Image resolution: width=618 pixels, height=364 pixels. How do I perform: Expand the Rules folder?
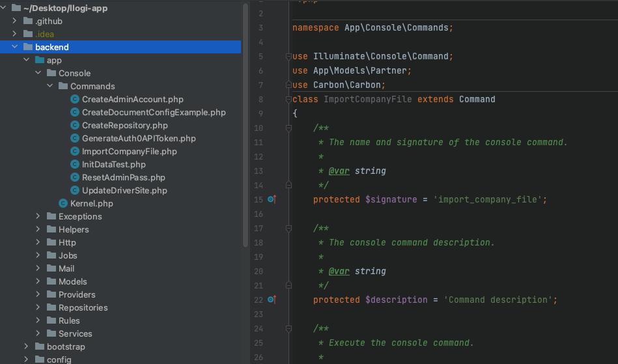coord(38,320)
